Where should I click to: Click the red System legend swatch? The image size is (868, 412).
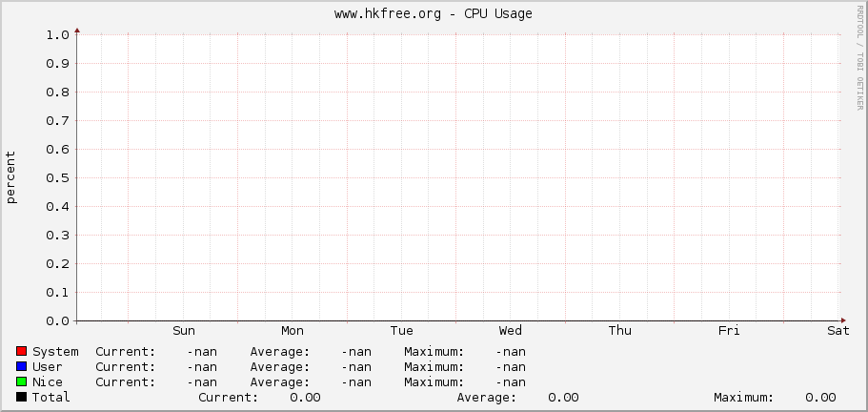click(x=22, y=351)
